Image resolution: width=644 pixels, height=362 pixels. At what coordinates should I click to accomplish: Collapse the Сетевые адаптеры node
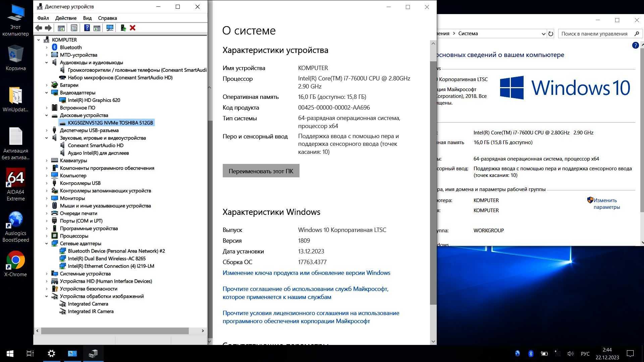pos(47,244)
